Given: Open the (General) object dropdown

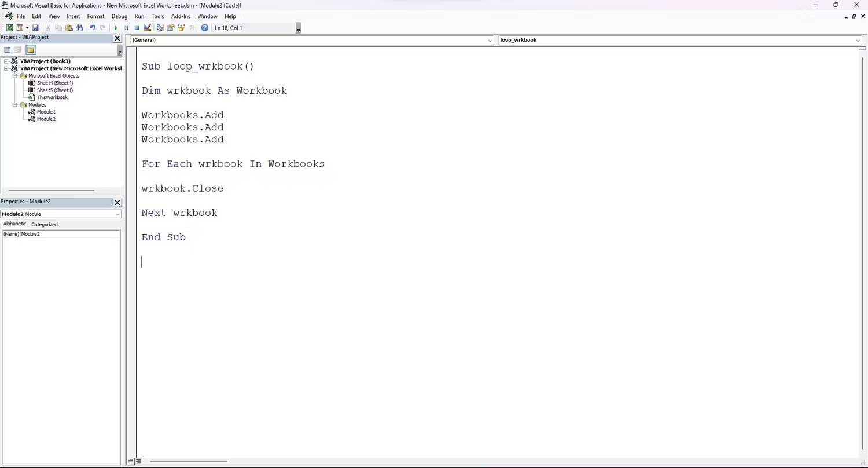Looking at the screenshot, I should tap(490, 40).
